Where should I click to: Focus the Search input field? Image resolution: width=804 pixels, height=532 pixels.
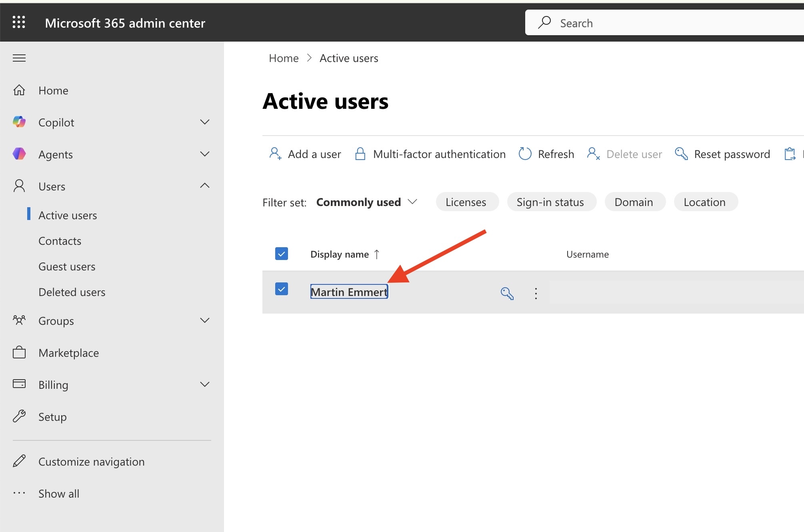(664, 23)
